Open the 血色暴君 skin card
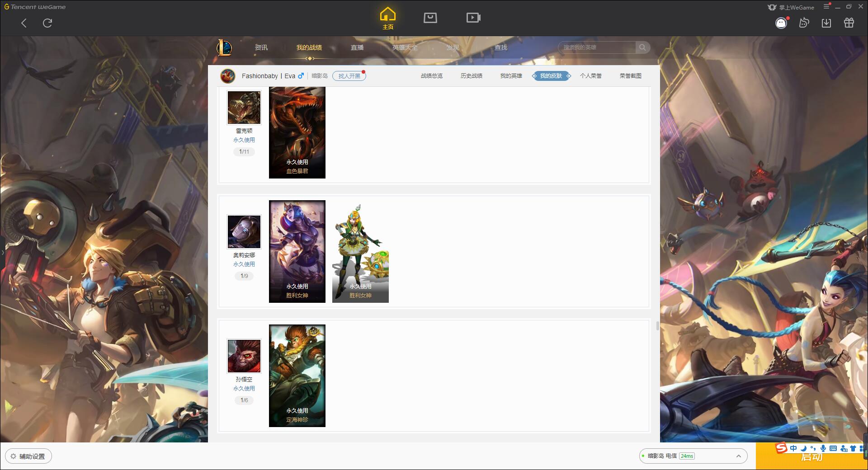Image resolution: width=868 pixels, height=470 pixels. coord(297,133)
